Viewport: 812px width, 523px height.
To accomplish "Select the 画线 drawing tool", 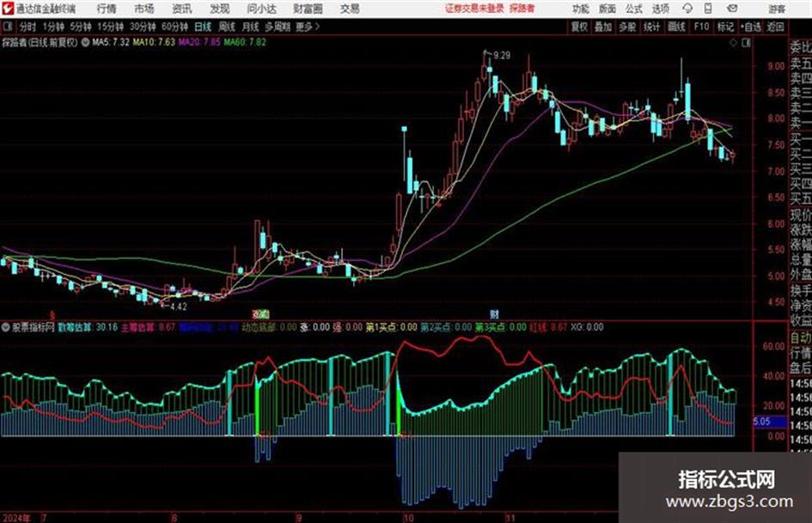I will [676, 27].
